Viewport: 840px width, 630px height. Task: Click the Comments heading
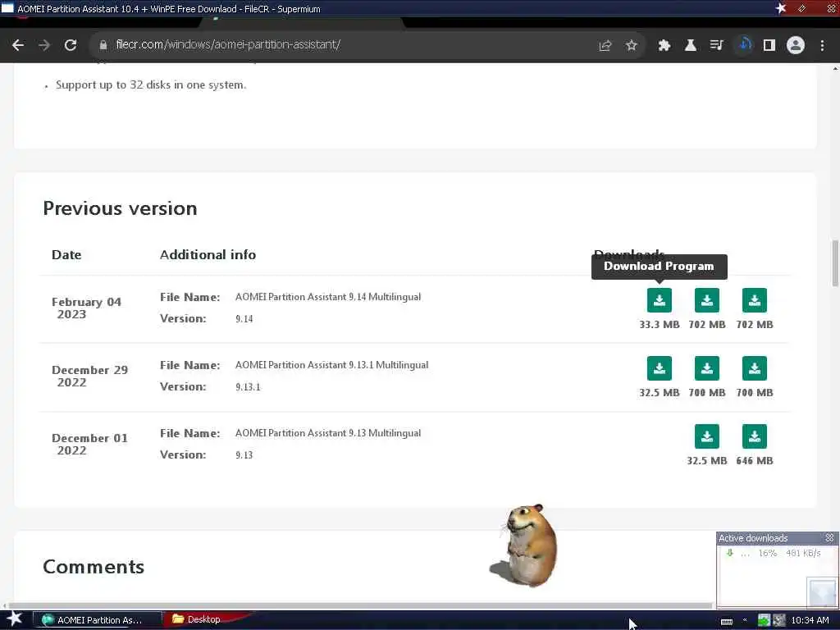pos(94,567)
